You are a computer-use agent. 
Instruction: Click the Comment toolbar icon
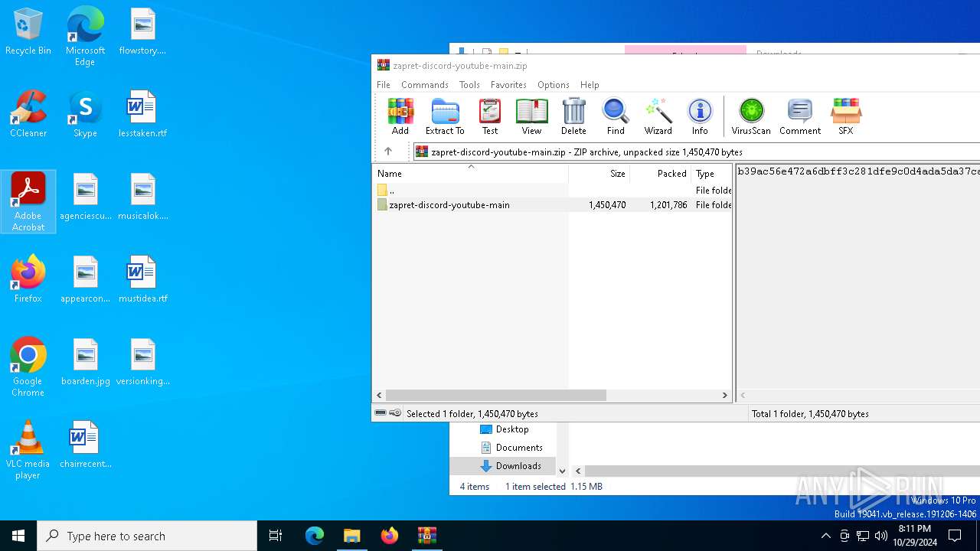point(800,116)
